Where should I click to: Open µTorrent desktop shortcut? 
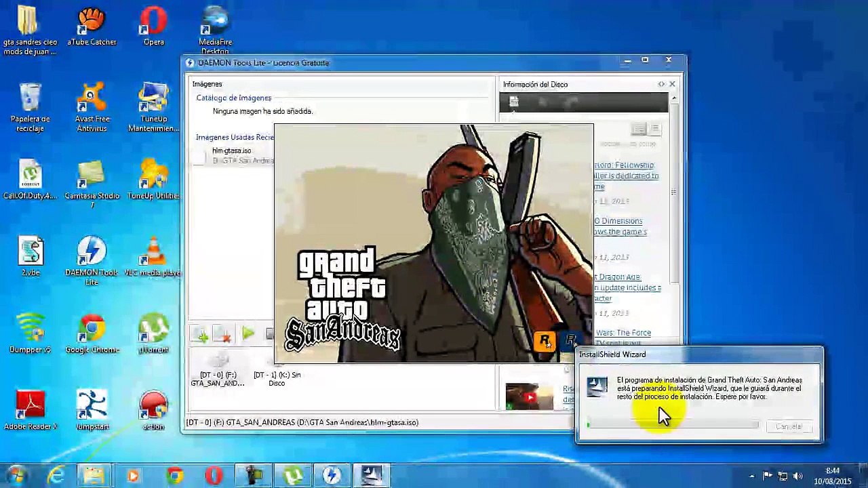153,333
